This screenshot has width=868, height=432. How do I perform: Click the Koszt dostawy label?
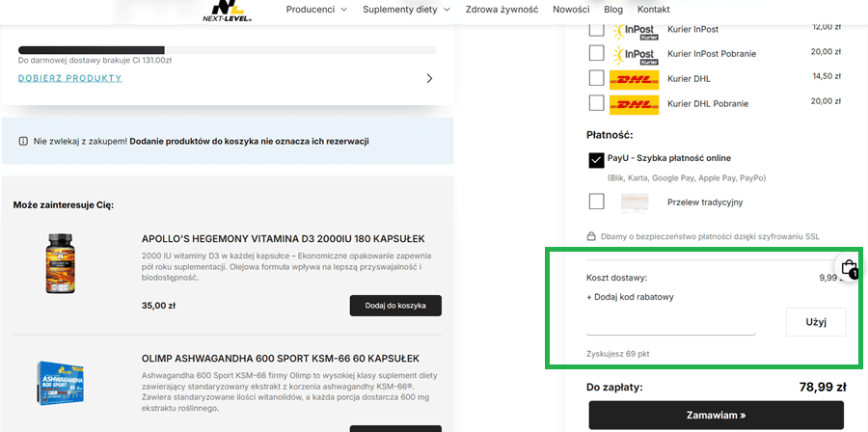(616, 279)
